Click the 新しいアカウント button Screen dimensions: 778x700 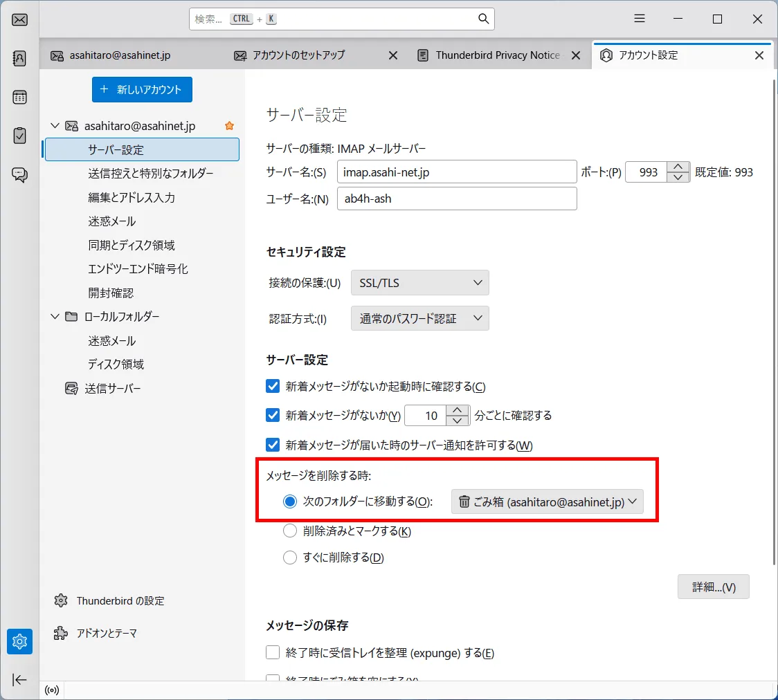pyautogui.click(x=142, y=89)
